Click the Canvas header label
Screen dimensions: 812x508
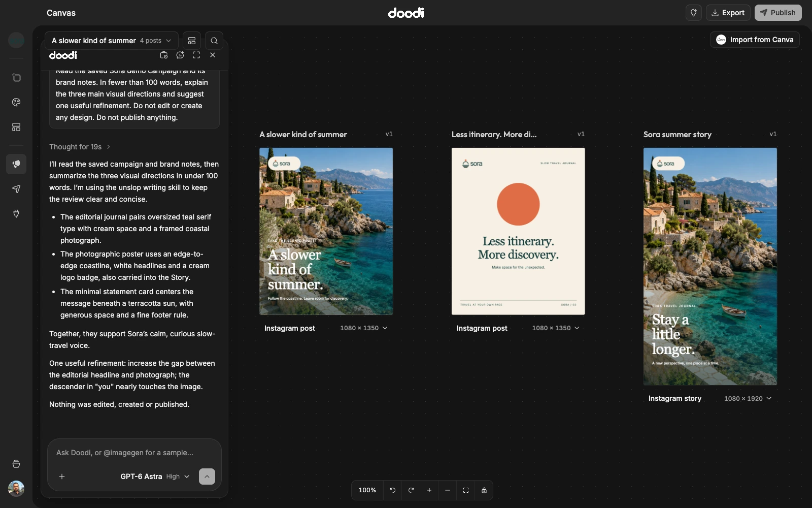click(x=61, y=13)
